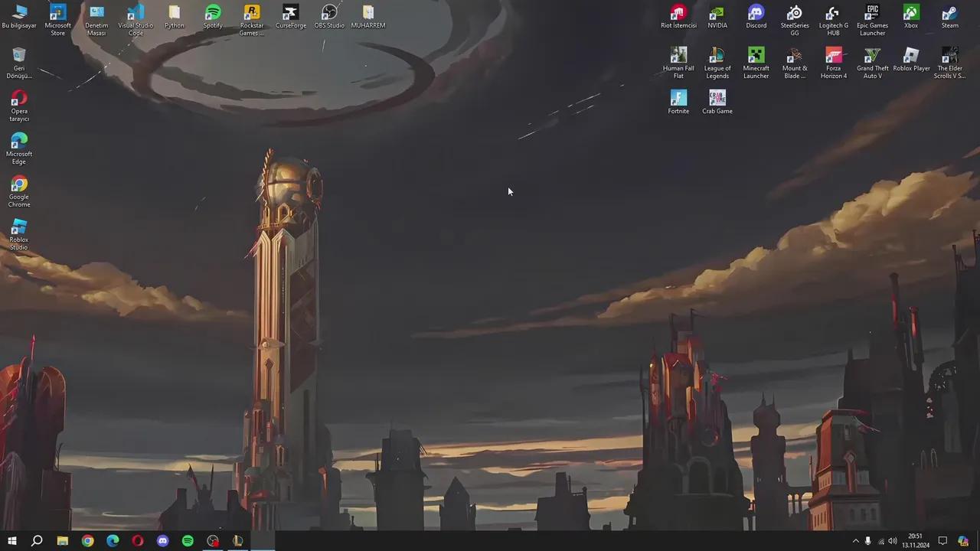This screenshot has height=551, width=980.
Task: Expand hidden system tray icons chevron
Action: coord(856,541)
